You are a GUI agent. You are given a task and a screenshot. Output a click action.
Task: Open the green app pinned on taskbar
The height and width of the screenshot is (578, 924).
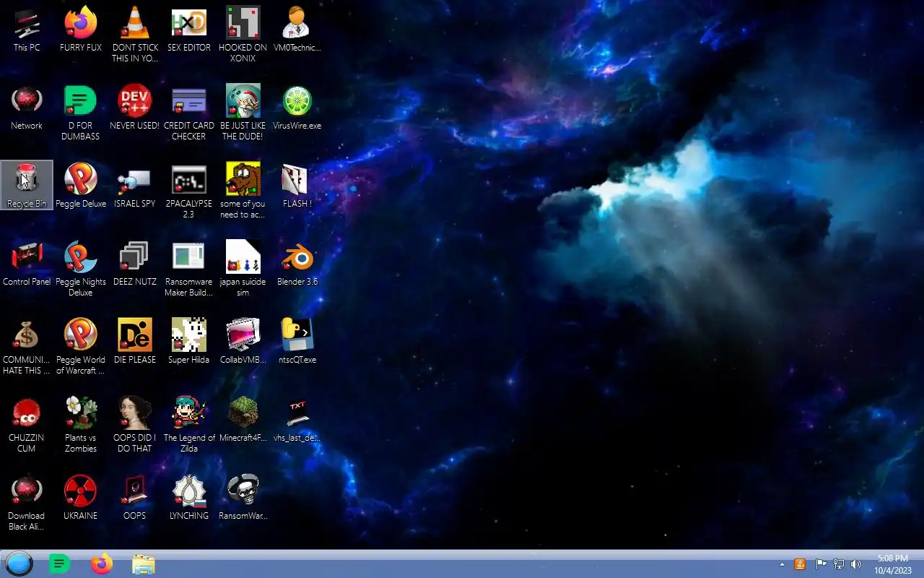[59, 564]
